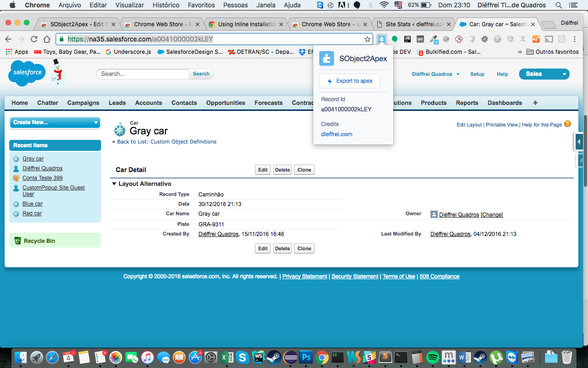This screenshot has width=588, height=368.
Task: Open Microsoft Excel from the dock
Action: tap(226, 357)
